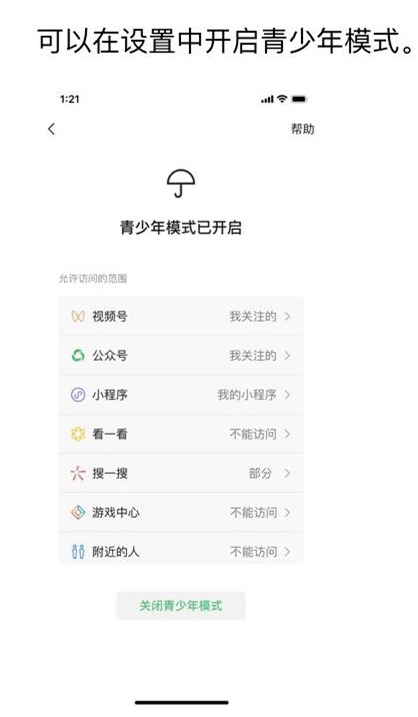Click 关闭青少年模式 button
The width and height of the screenshot is (418, 717).
coord(181,605)
